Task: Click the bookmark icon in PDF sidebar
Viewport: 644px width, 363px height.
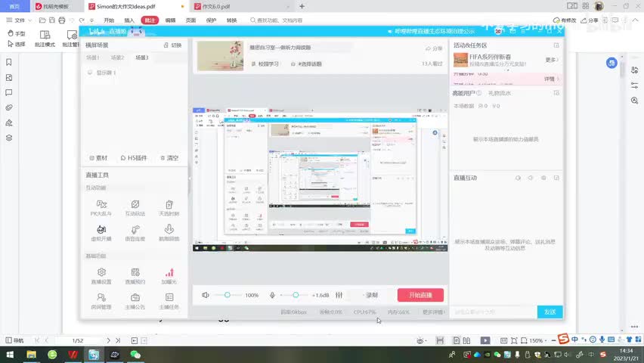Action: (x=9, y=62)
